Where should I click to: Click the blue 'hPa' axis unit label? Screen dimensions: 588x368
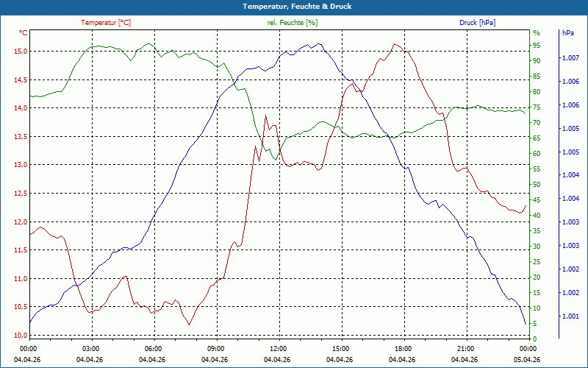[568, 33]
